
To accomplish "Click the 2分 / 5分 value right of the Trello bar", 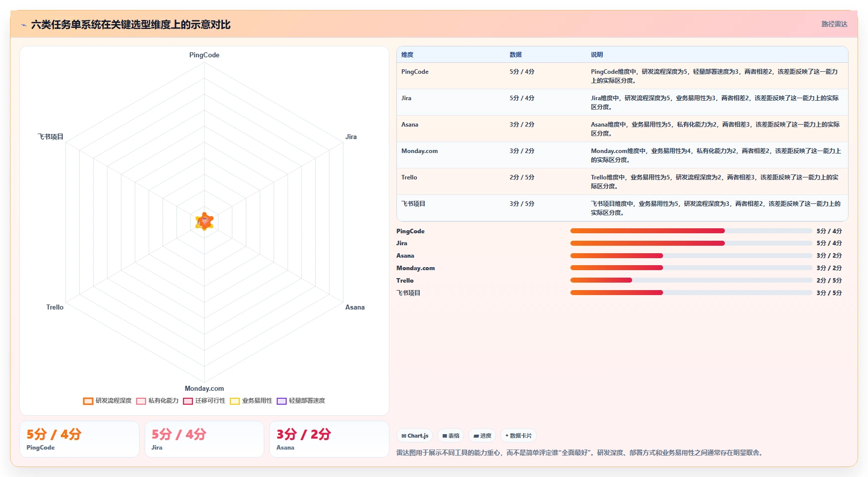I will (829, 281).
